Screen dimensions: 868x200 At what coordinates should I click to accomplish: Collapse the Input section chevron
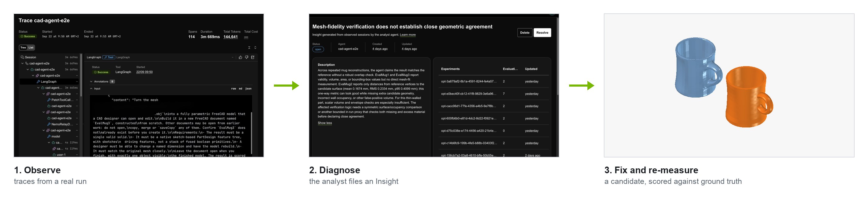(x=91, y=88)
